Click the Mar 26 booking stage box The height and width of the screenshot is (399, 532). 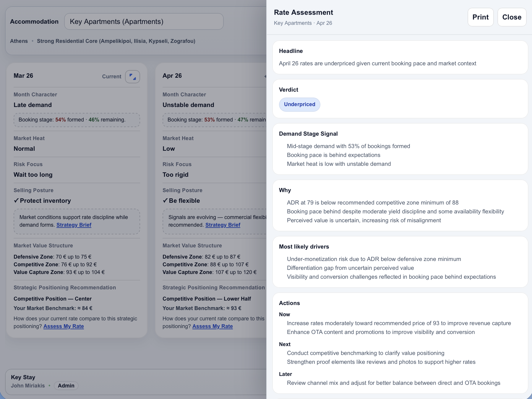(77, 120)
